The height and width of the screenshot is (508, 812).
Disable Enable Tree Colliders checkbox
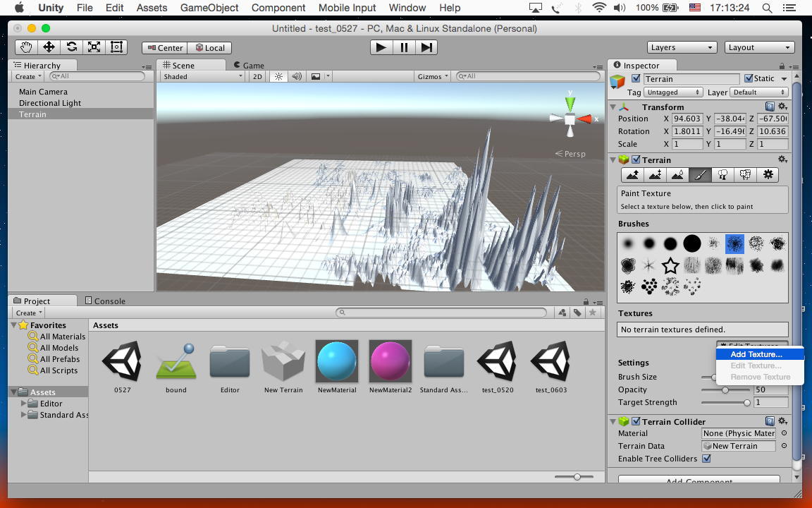tap(706, 459)
